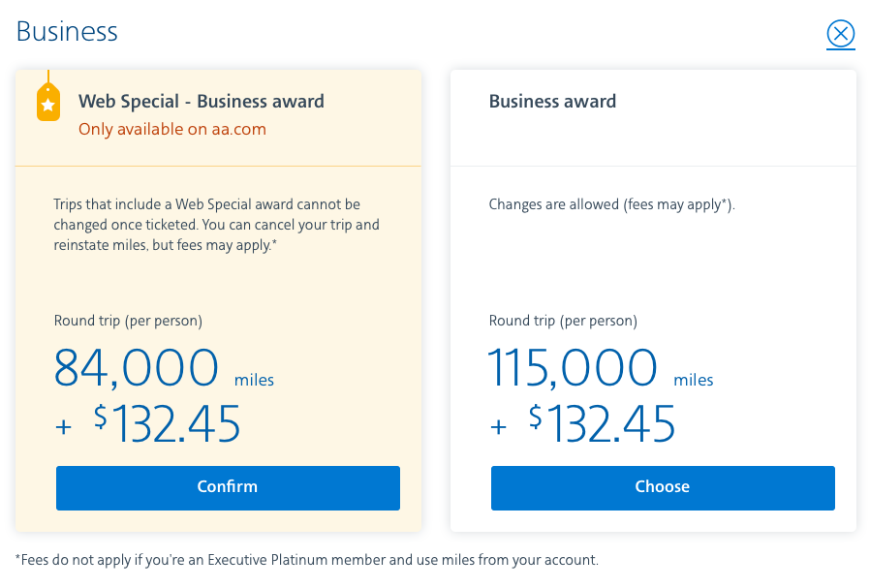Click the Changes are allowed notice
The height and width of the screenshot is (588, 870).
(612, 204)
